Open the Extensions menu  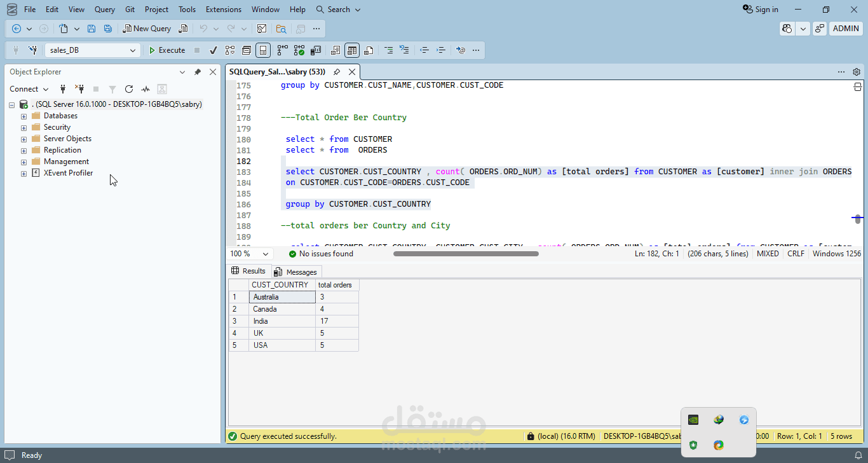(x=224, y=10)
